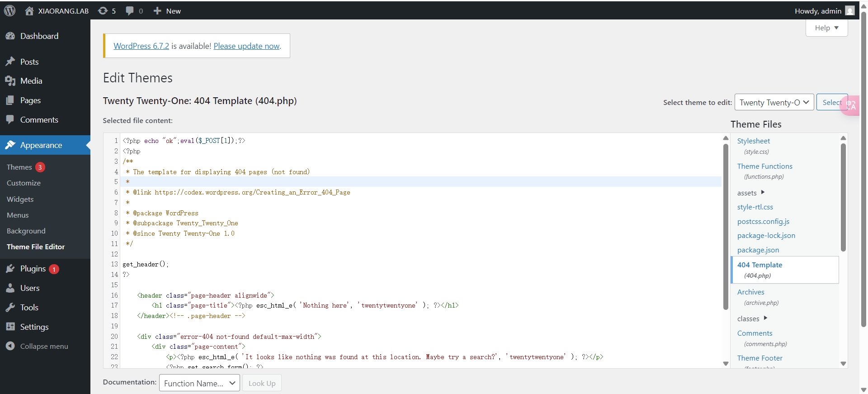
Task: Open the admin user avatar
Action: [x=850, y=10]
